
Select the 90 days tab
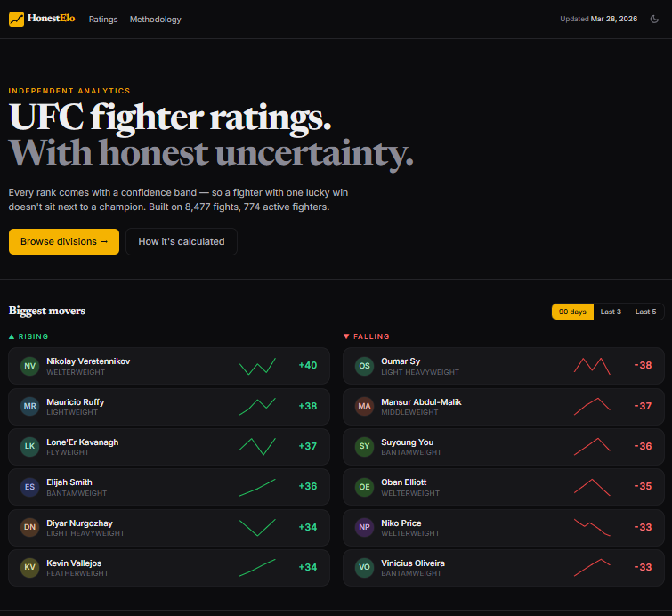572,312
